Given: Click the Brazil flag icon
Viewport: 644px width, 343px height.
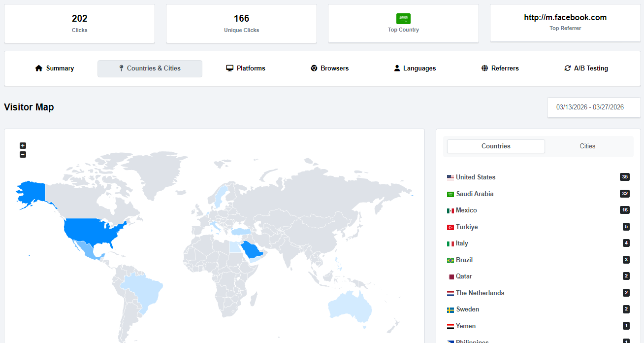Looking at the screenshot, I should pos(450,260).
